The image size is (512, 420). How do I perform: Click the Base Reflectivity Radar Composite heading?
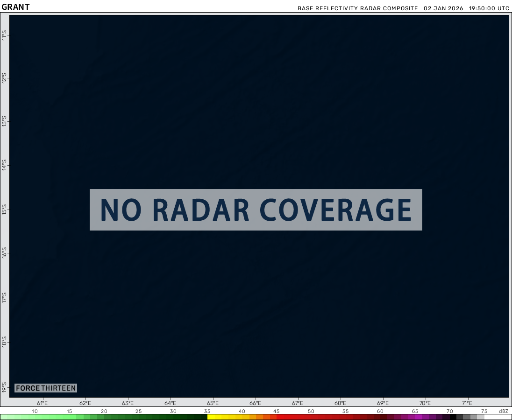coord(358,8)
